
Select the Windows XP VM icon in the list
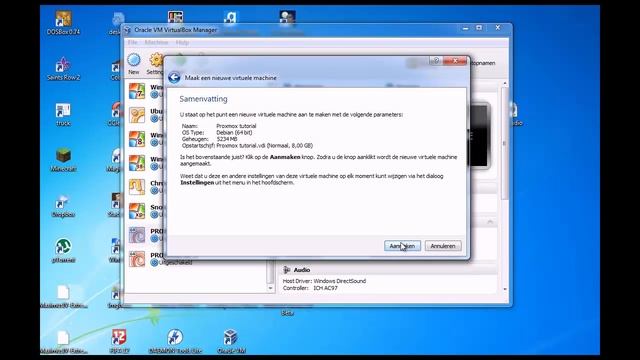[137, 211]
